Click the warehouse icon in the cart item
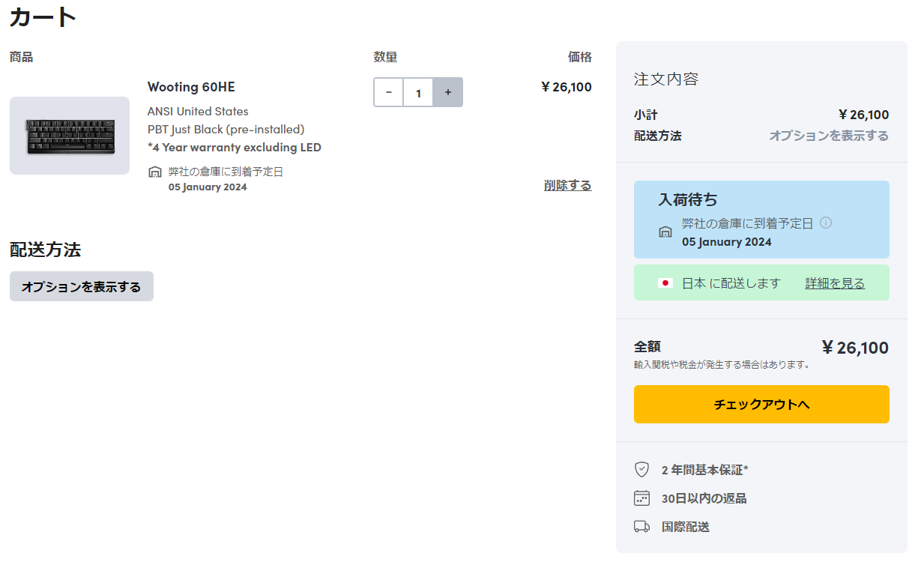The height and width of the screenshot is (571, 924). (155, 172)
